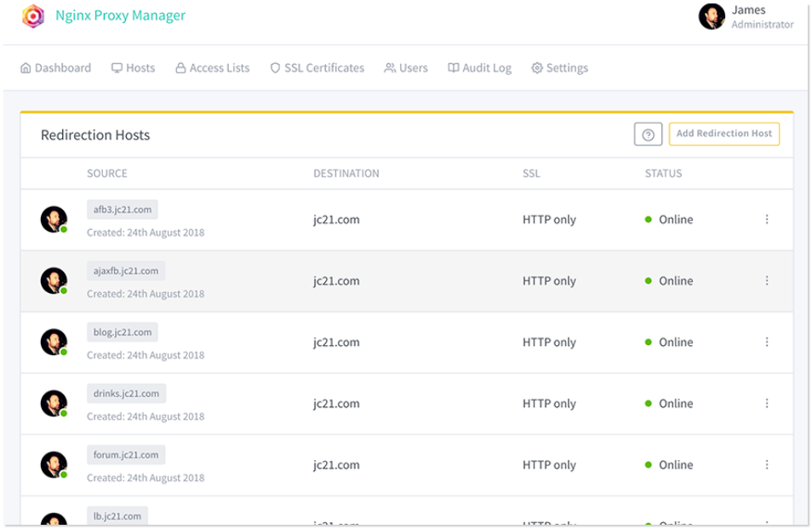This screenshot has height=529, width=812.
Task: Click the Add Redirection Host button
Action: coord(723,134)
